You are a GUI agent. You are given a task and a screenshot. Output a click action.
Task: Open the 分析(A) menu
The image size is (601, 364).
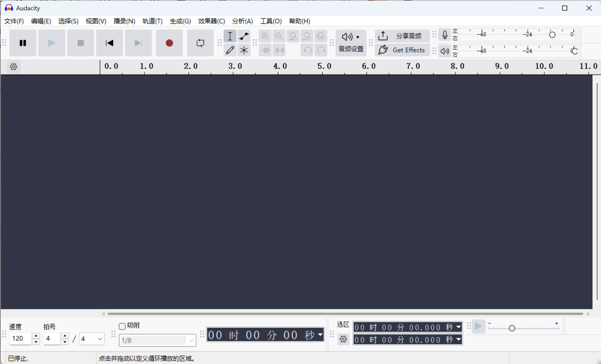(x=242, y=21)
